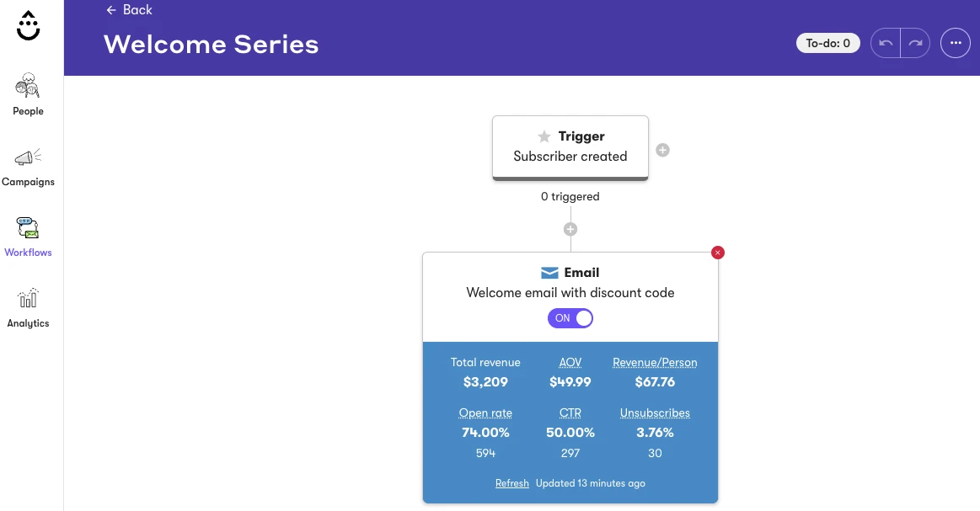Open the To-do: 0 badge
This screenshot has width=980, height=511.
(827, 43)
